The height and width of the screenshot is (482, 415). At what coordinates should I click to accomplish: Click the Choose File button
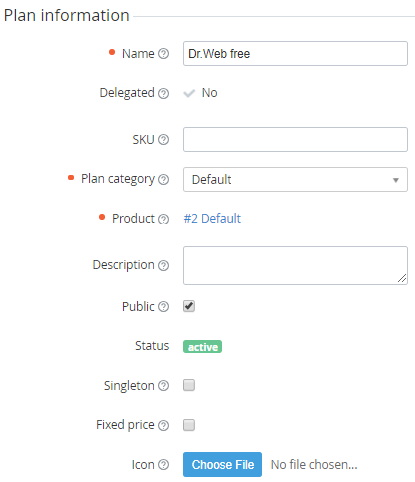click(222, 464)
